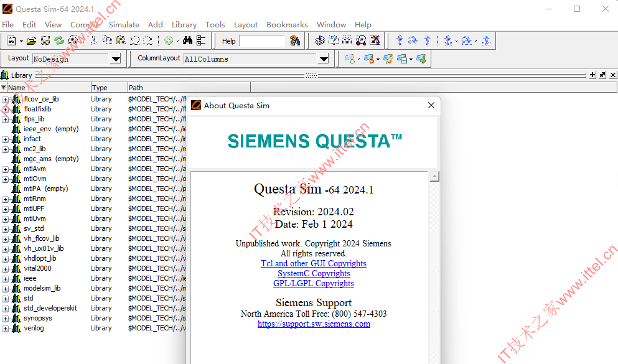Sort libraries by the Name column header

(49, 88)
